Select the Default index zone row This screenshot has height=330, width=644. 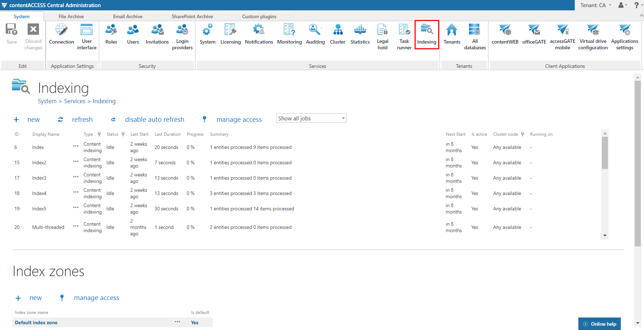pyautogui.click(x=113, y=322)
